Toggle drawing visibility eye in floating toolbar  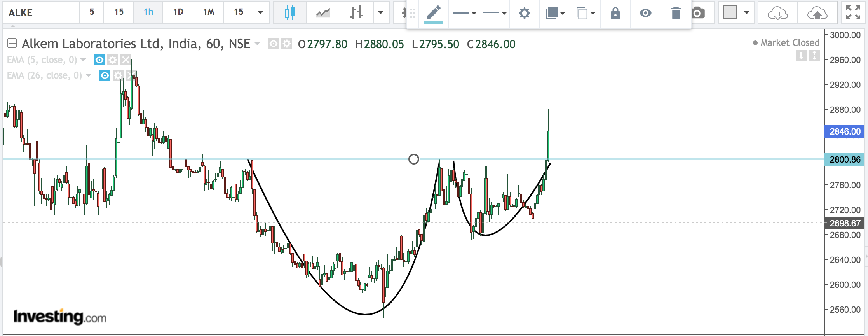click(645, 13)
